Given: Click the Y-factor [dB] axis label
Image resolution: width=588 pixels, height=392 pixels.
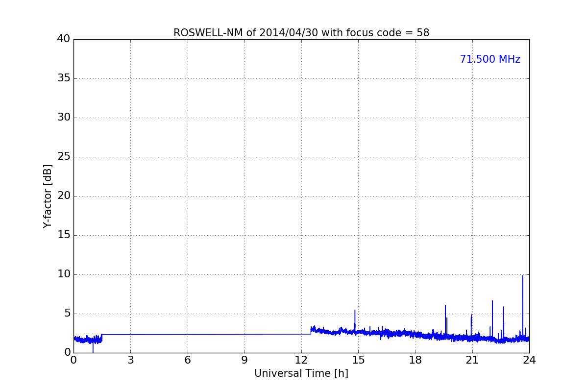Looking at the screenshot, I should [48, 196].
